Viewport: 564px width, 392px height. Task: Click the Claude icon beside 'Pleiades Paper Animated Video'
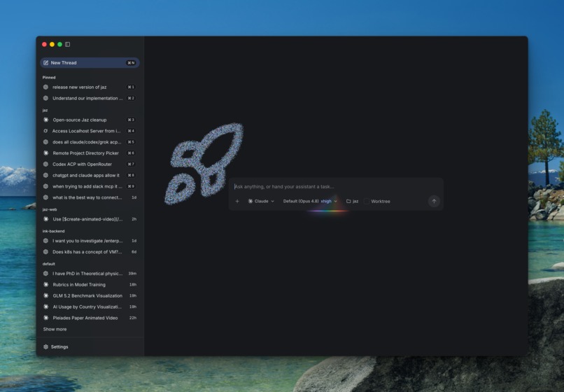[x=45, y=318]
